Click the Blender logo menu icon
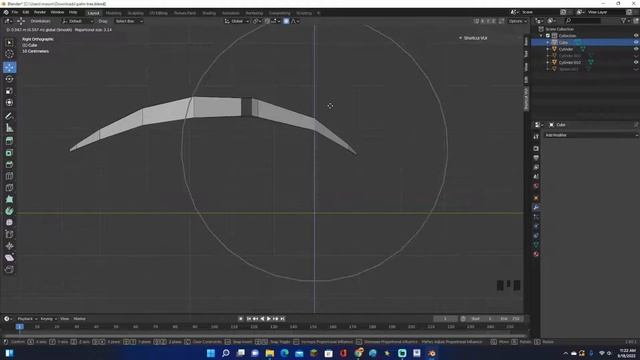 tap(6, 12)
